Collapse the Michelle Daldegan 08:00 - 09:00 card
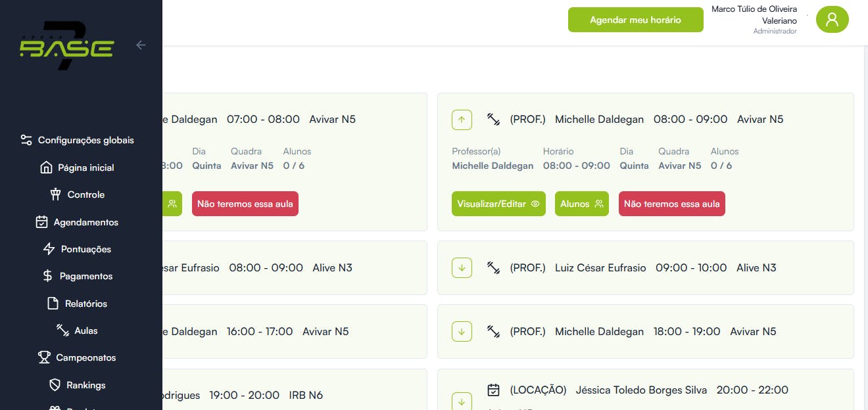The height and width of the screenshot is (410, 868). tap(462, 120)
